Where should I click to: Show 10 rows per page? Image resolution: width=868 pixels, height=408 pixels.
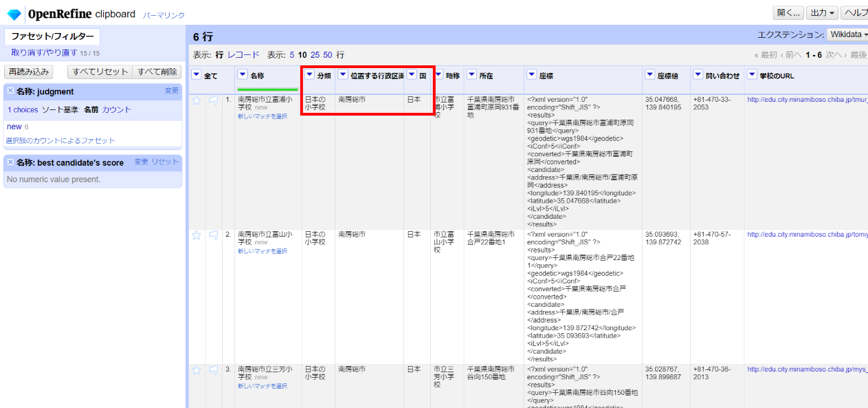coord(302,54)
